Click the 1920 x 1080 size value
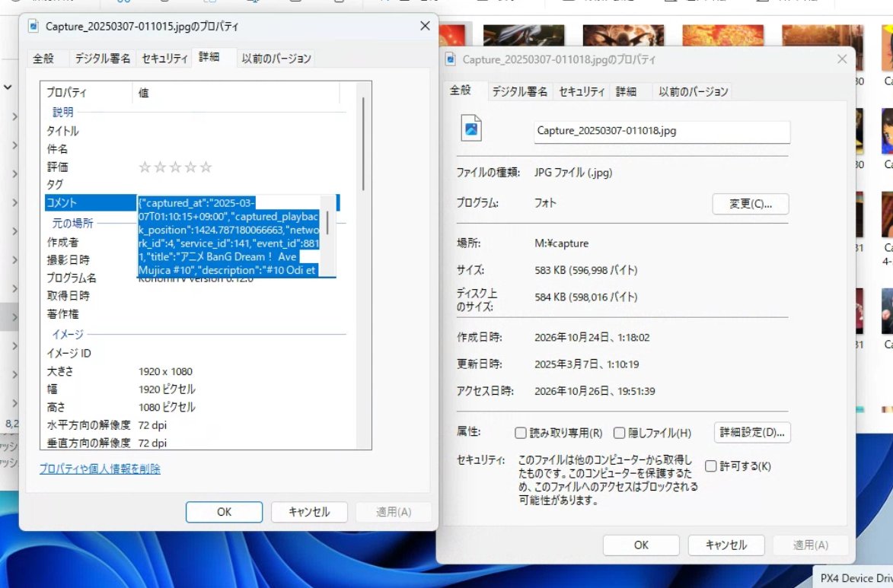The height and width of the screenshot is (588, 893). click(x=165, y=371)
